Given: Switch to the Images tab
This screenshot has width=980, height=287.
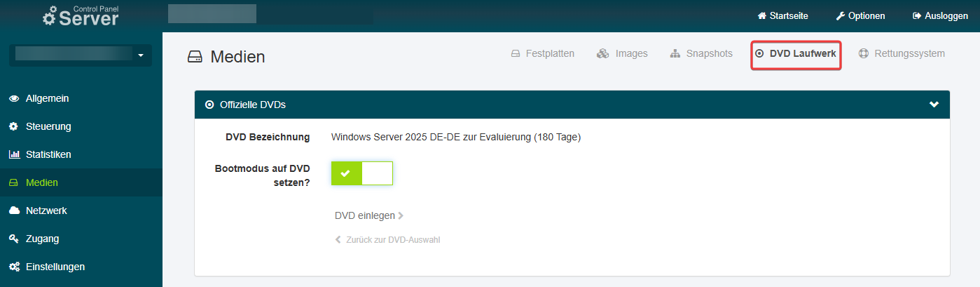Looking at the screenshot, I should pos(622,53).
